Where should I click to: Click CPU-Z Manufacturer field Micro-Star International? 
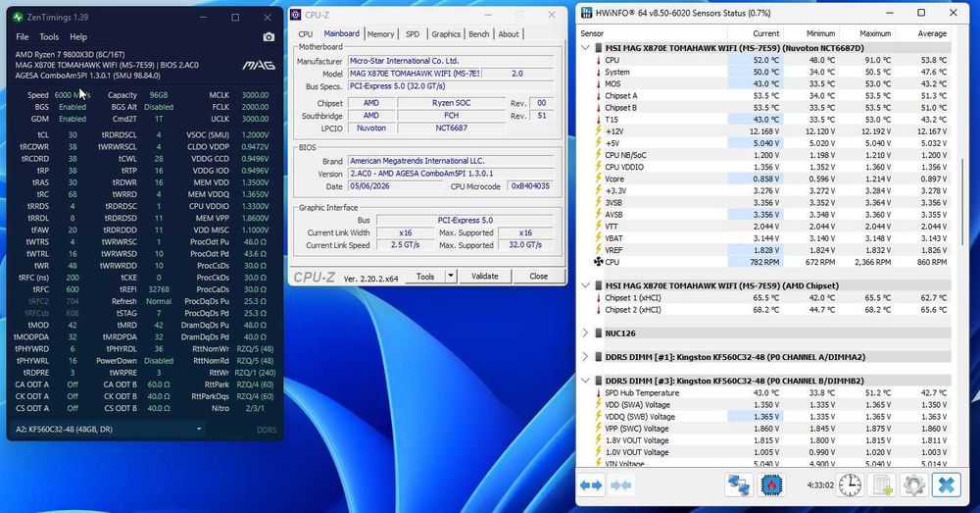click(x=451, y=61)
